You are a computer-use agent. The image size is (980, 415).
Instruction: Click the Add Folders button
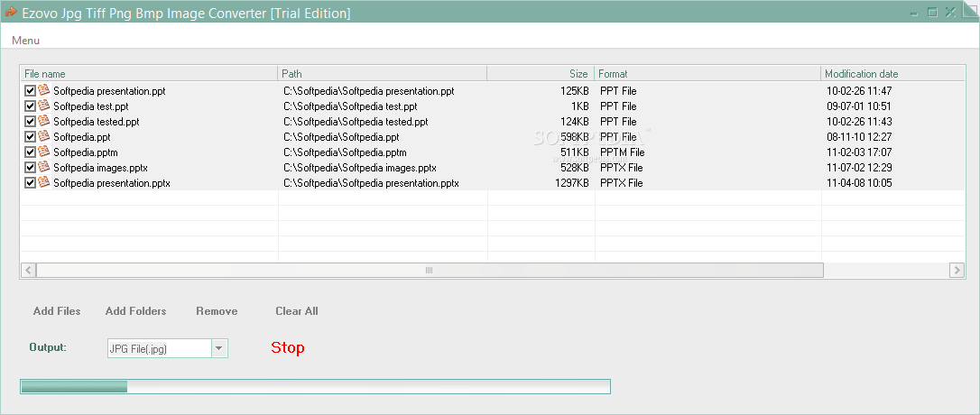tap(135, 311)
